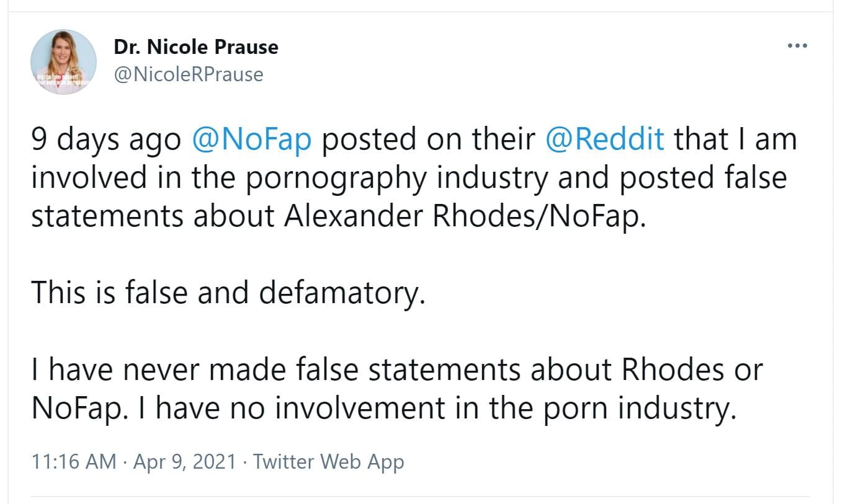Viewport: 845px width, 504px height.
Task: Click Dr. Nicole Prause's profile avatar
Action: point(63,62)
